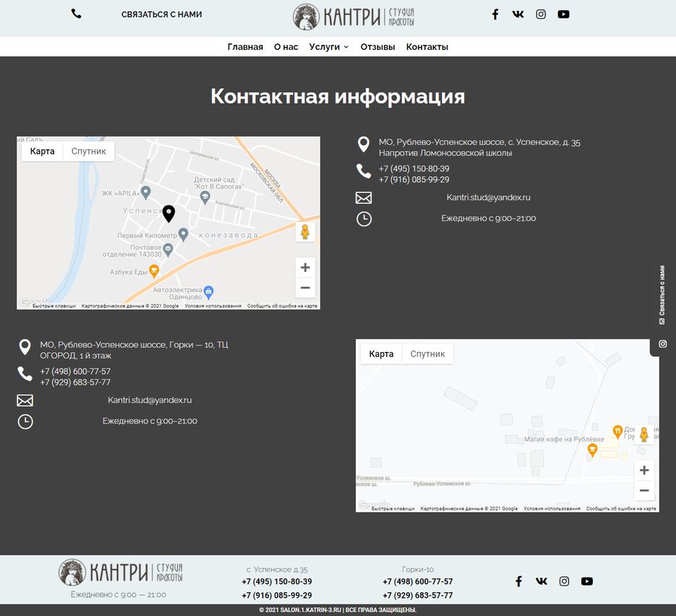Open the VK social icon in header
Screen dimensions: 676x616
(518, 14)
